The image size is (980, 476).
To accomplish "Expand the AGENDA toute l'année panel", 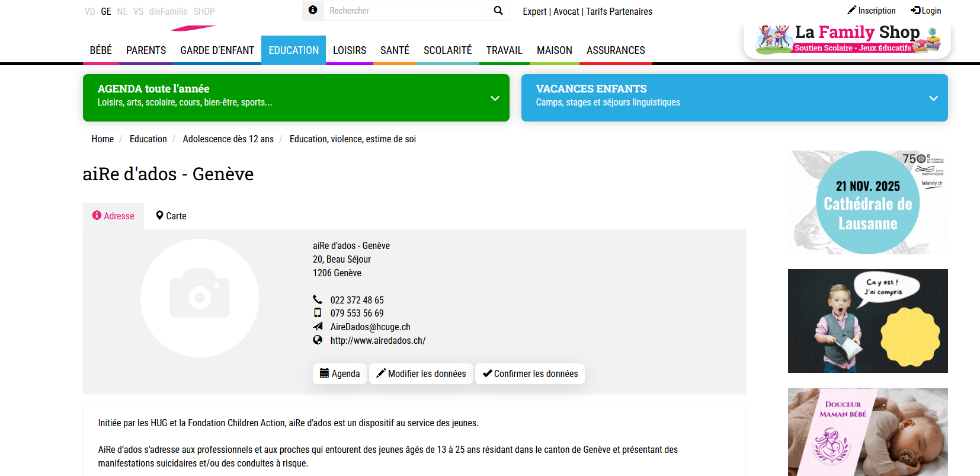I will 495,98.
